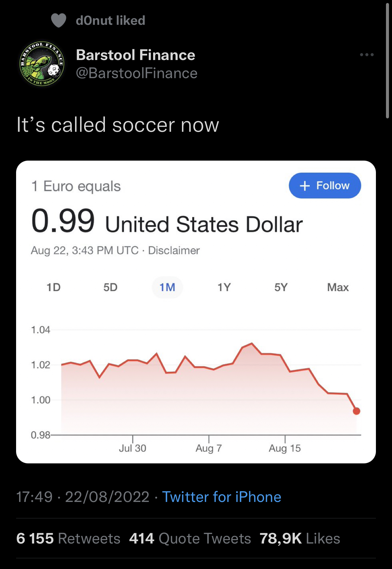Click the Barstool Finance display name
The height and width of the screenshot is (569, 392).
(136, 55)
